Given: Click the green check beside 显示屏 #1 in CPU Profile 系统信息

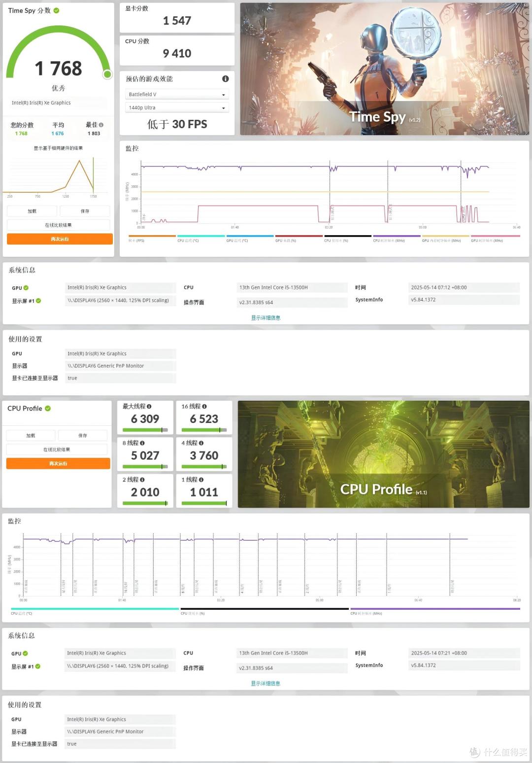Looking at the screenshot, I should [x=38, y=666].
